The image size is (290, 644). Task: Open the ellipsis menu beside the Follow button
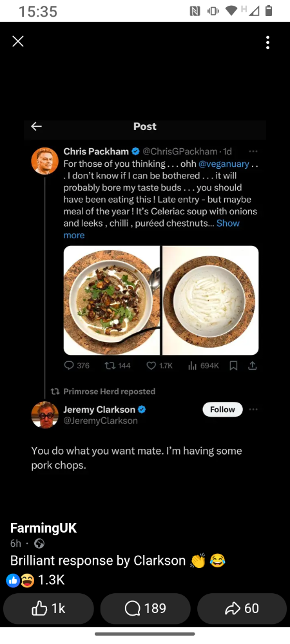(253, 410)
